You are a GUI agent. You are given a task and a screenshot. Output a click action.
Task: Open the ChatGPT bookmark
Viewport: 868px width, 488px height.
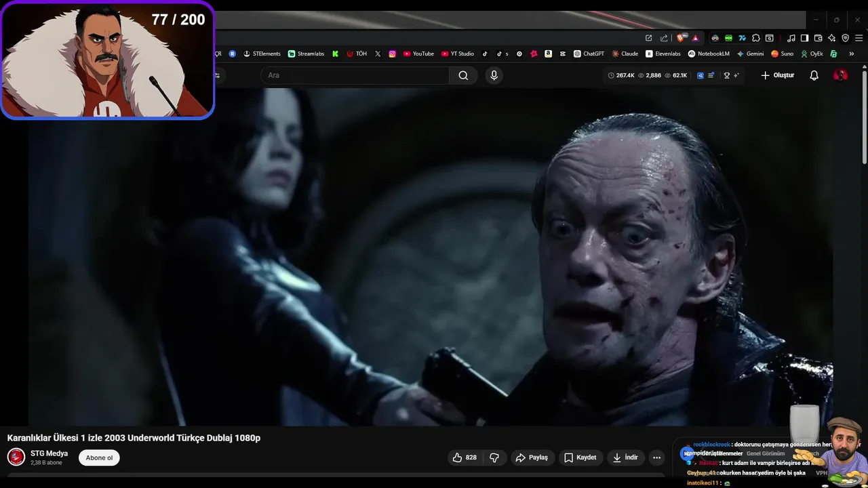click(589, 54)
